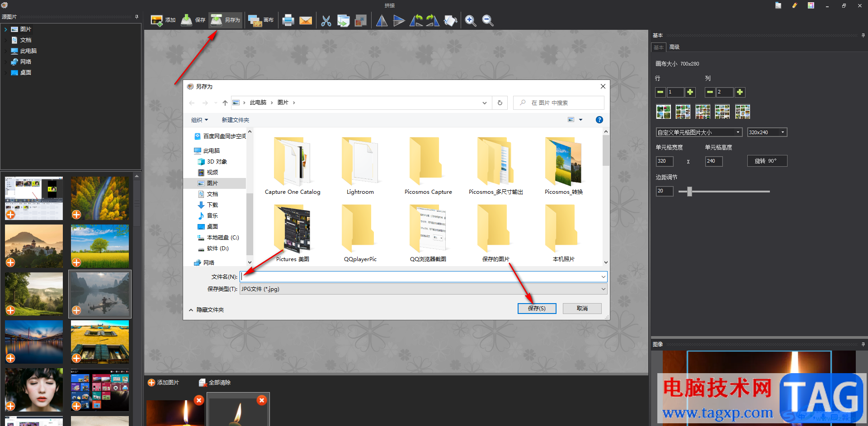The height and width of the screenshot is (426, 868).
Task: Open the 保存类型 JPG文件 dropdown
Action: coord(423,289)
